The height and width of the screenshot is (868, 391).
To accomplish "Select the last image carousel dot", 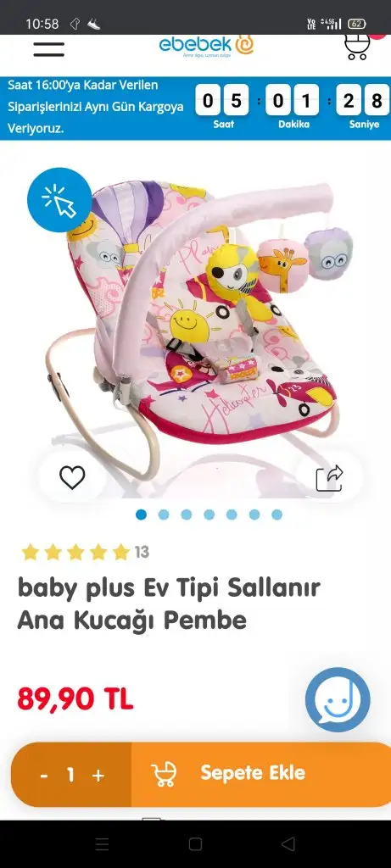I will coord(276,515).
